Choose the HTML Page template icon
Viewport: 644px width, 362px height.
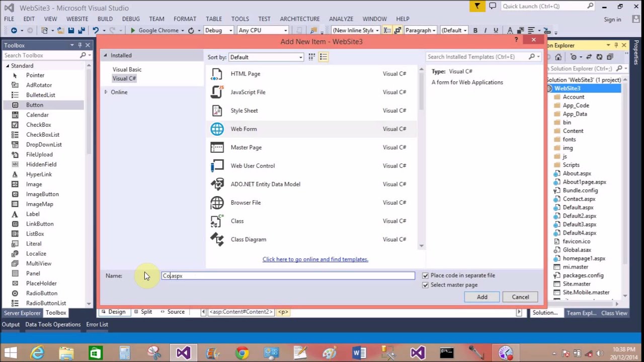pos(217,74)
